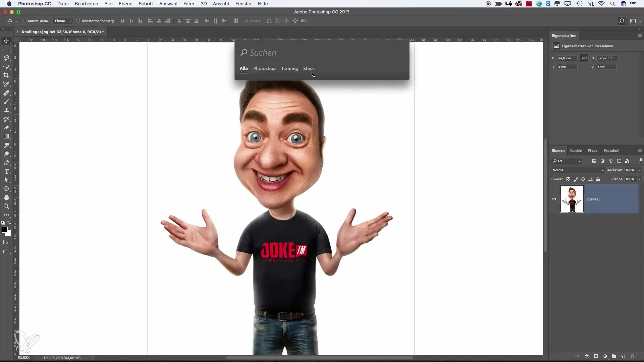The image size is (644, 362).
Task: Select the Rectangular Marquee tool
Action: [6, 49]
